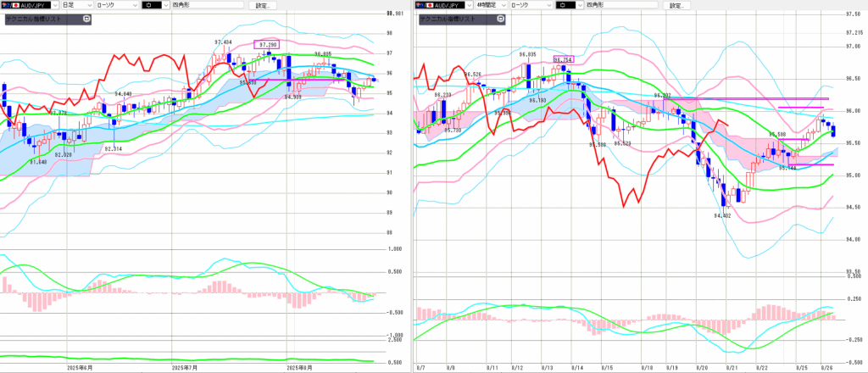
Task: Click the 8/7 date axis label
Action: [421, 367]
